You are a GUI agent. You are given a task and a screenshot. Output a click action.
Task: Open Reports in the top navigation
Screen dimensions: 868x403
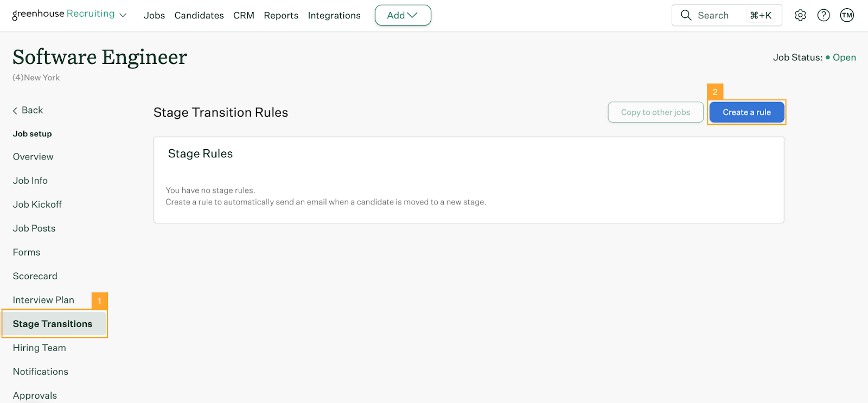[281, 15]
